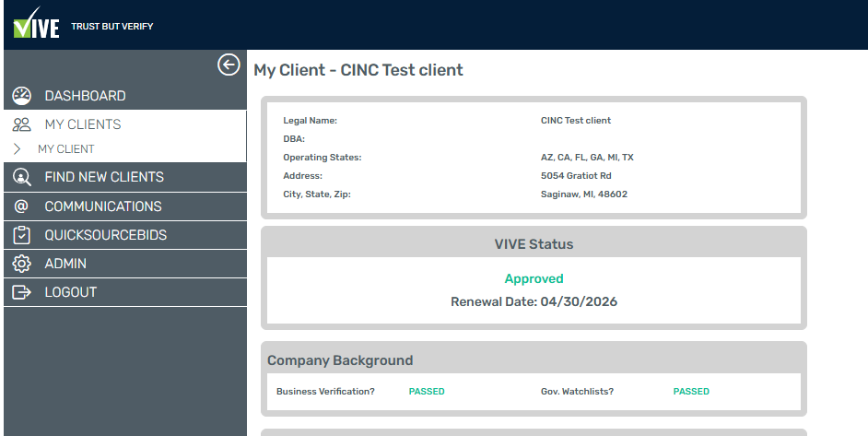Click the VIVE logo in header
Image resolution: width=868 pixels, height=436 pixels.
pyautogui.click(x=36, y=23)
